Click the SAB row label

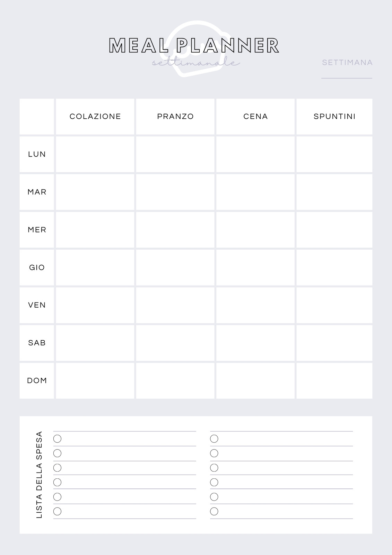click(37, 343)
